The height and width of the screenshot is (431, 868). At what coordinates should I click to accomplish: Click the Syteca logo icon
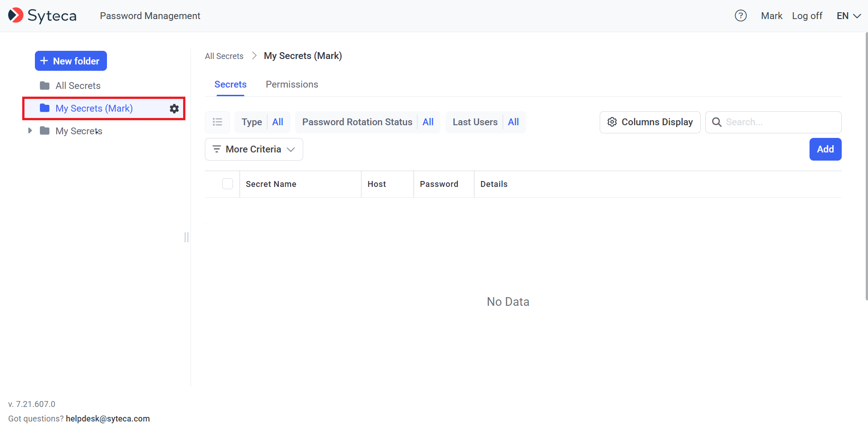tap(16, 15)
